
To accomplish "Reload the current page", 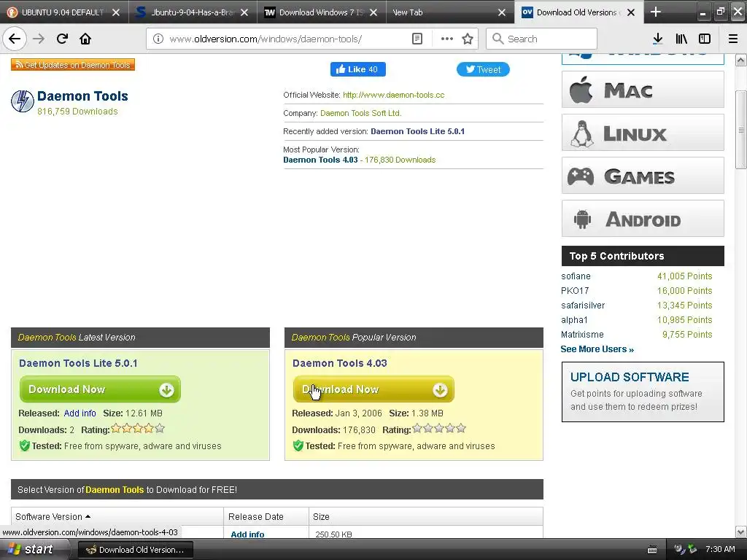I will pyautogui.click(x=62, y=39).
